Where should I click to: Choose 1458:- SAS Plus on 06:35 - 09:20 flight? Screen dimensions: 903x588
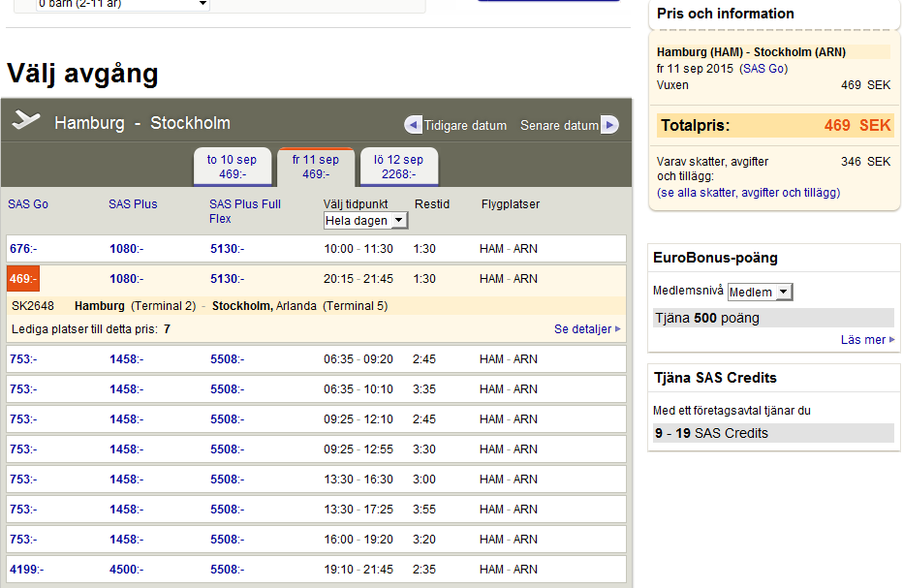[127, 359]
